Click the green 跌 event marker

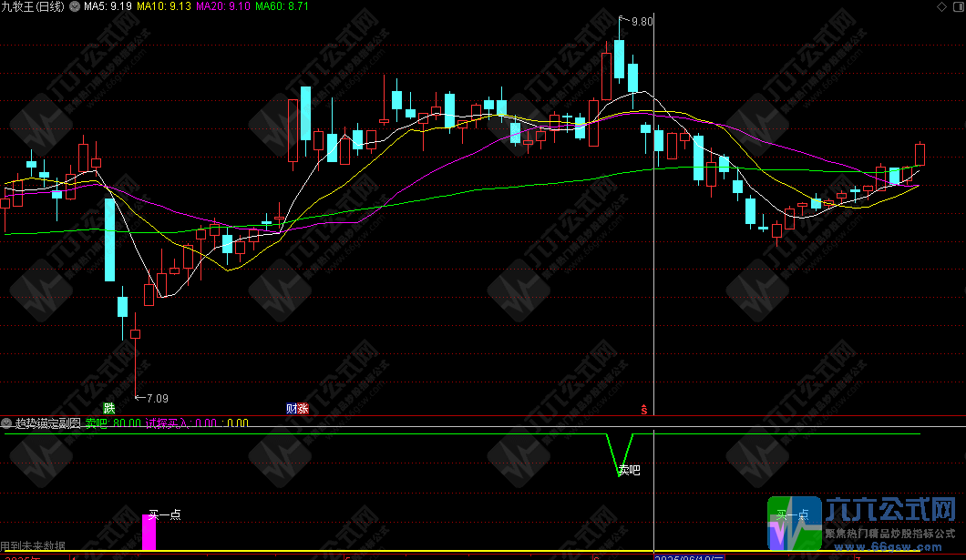pos(109,409)
